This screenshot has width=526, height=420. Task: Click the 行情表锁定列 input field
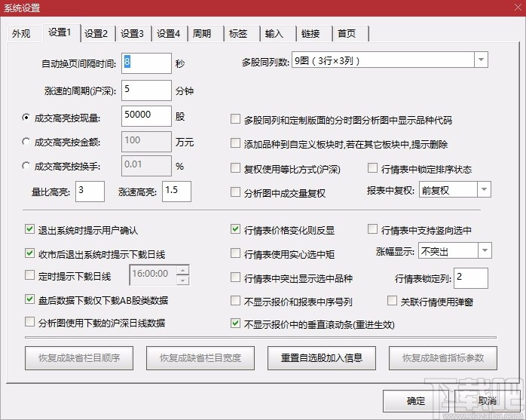471,278
